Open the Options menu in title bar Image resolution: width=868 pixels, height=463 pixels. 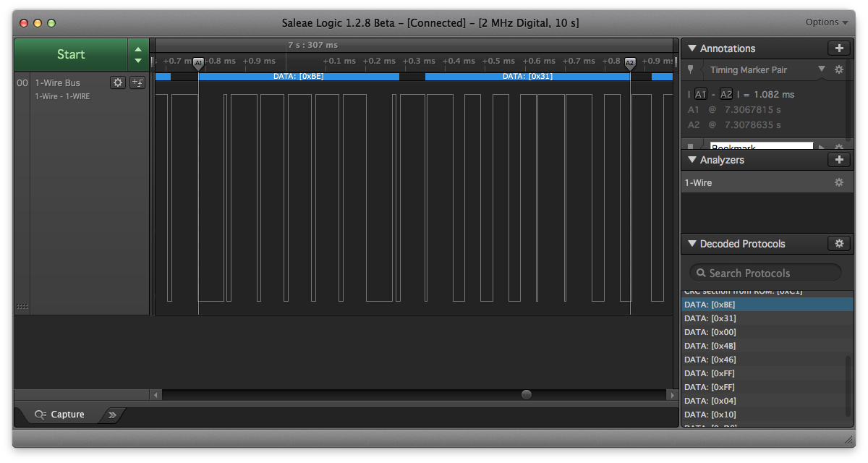click(827, 22)
